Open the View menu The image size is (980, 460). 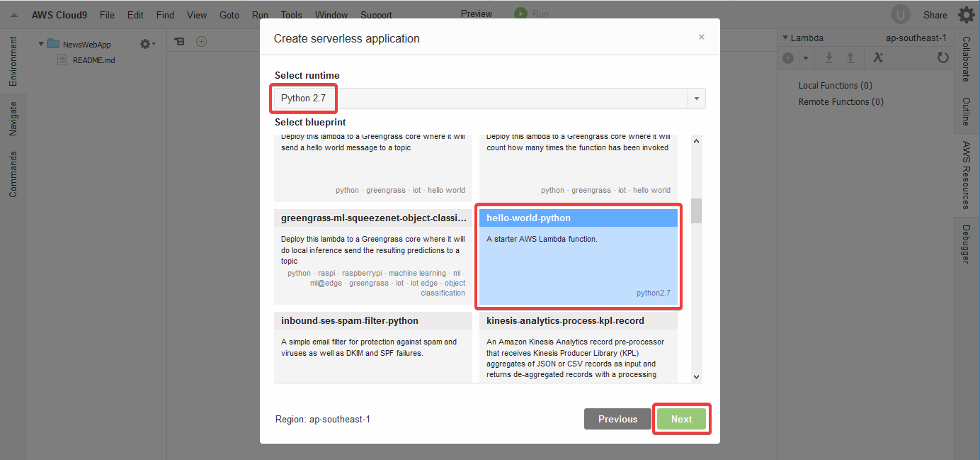click(197, 15)
